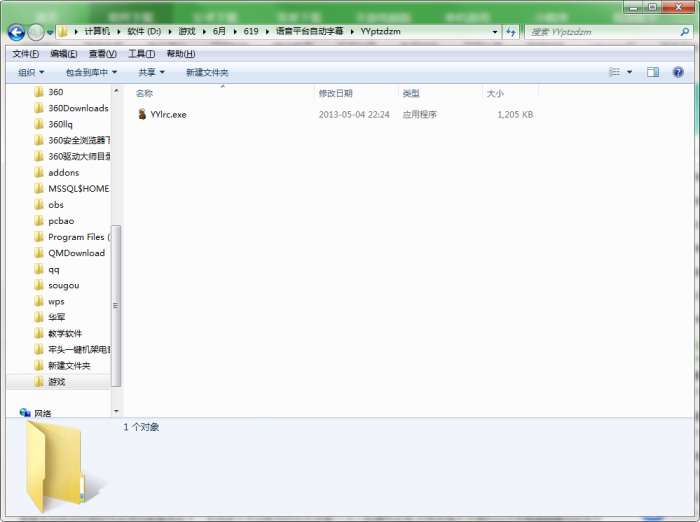The height and width of the screenshot is (522, 700).
Task: Click the YYptzdzm breadcrumb segment
Action: pos(380,31)
